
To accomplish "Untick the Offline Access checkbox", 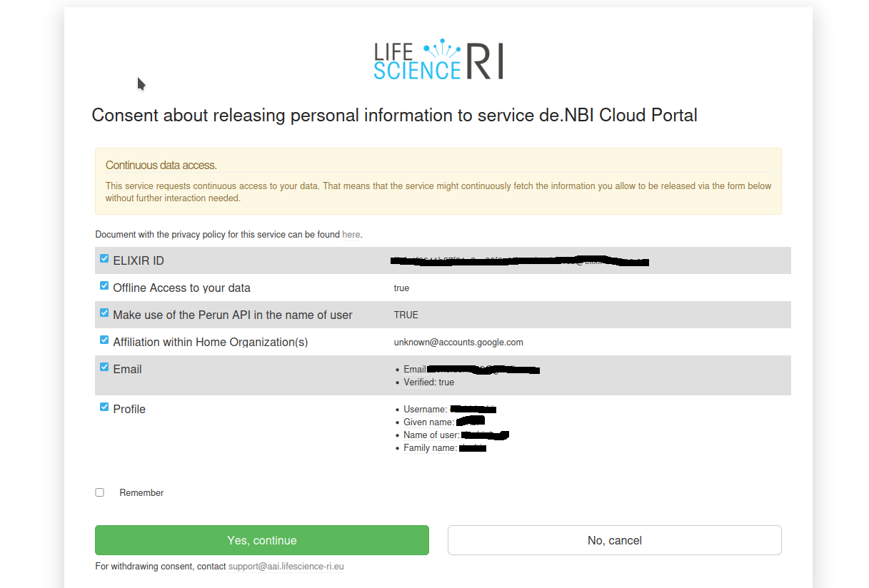I will [104, 285].
